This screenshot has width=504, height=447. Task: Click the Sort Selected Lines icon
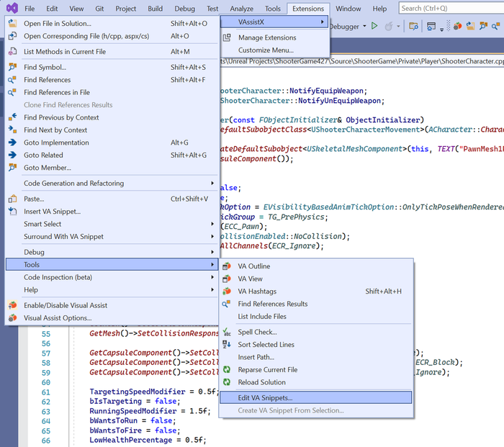[228, 345]
